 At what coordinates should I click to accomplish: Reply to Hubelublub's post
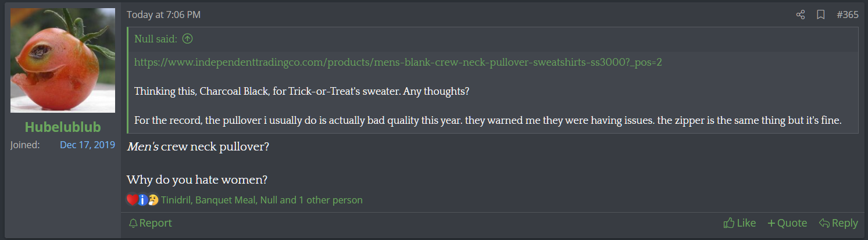pyautogui.click(x=838, y=223)
